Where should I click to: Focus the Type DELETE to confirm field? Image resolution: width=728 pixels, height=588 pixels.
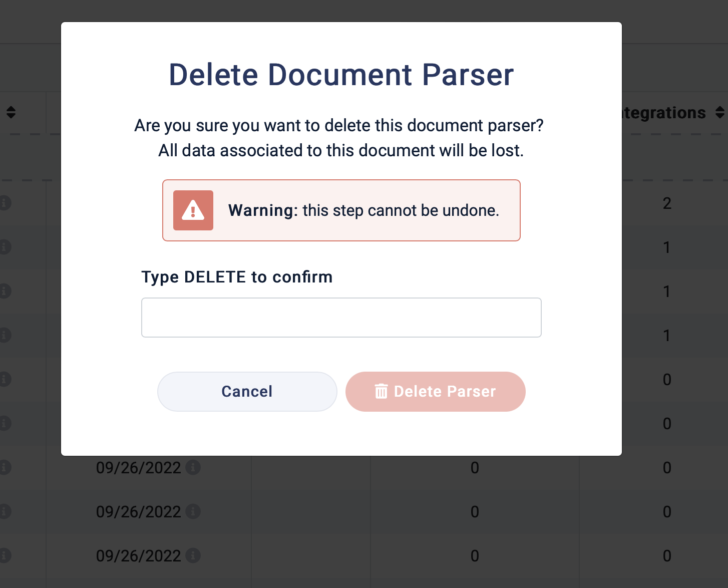[341, 318]
